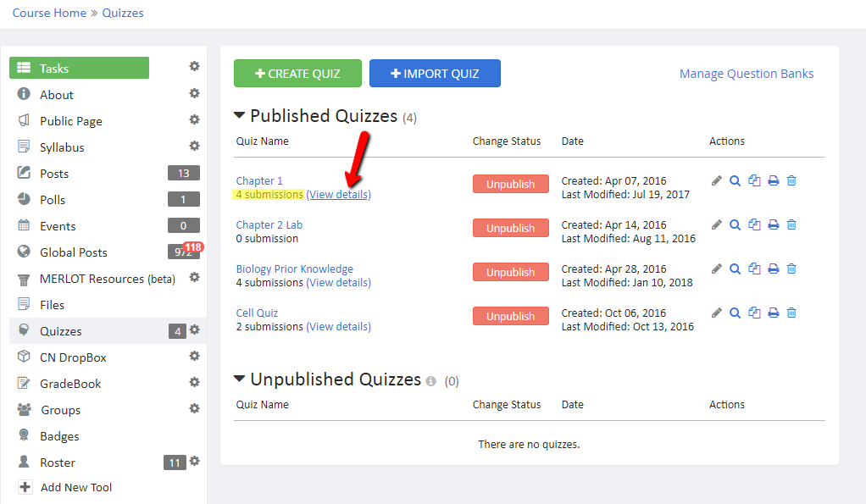Image resolution: width=866 pixels, height=504 pixels.
Task: Select Add New Tool in sidebar
Action: tap(76, 487)
